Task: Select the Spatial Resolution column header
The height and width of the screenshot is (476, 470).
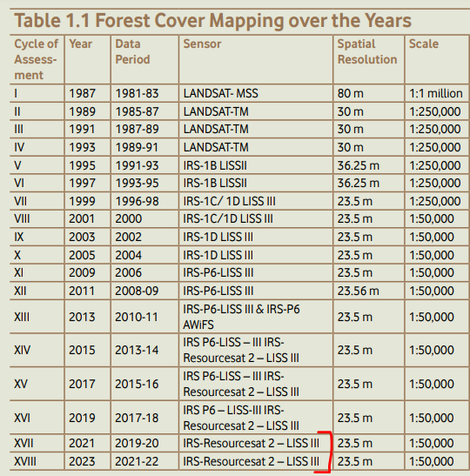Action: pos(367,51)
